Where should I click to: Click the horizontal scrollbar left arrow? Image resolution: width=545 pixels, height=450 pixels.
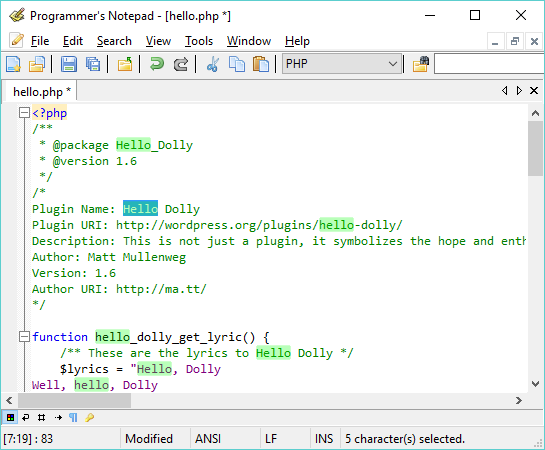click(x=9, y=401)
